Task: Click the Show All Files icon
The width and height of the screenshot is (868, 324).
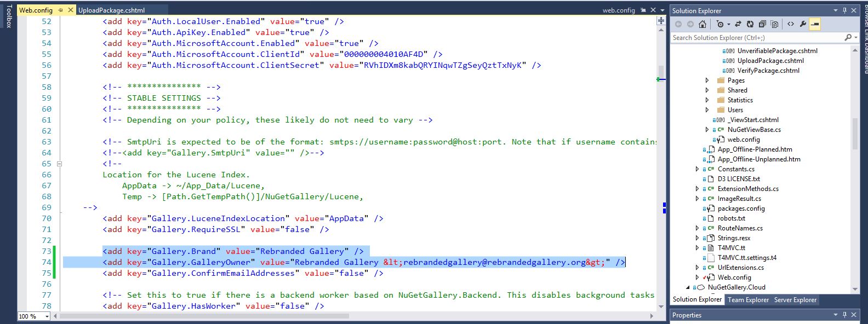Action: [x=774, y=24]
